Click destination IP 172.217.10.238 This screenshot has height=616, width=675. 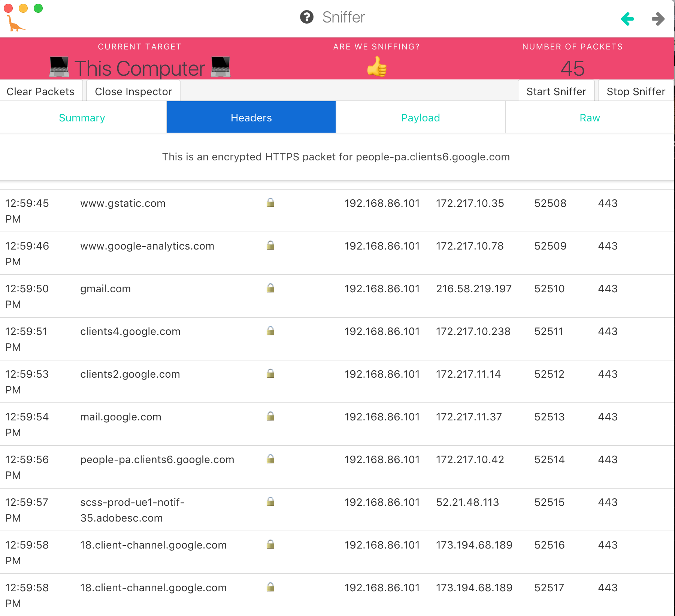tap(473, 332)
